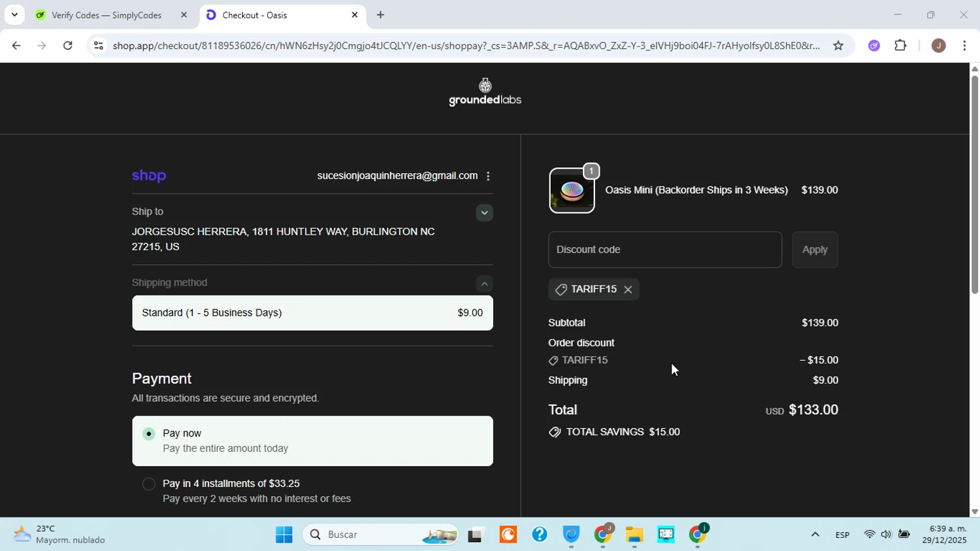Switch to second Chrome taskbar window

point(698,535)
